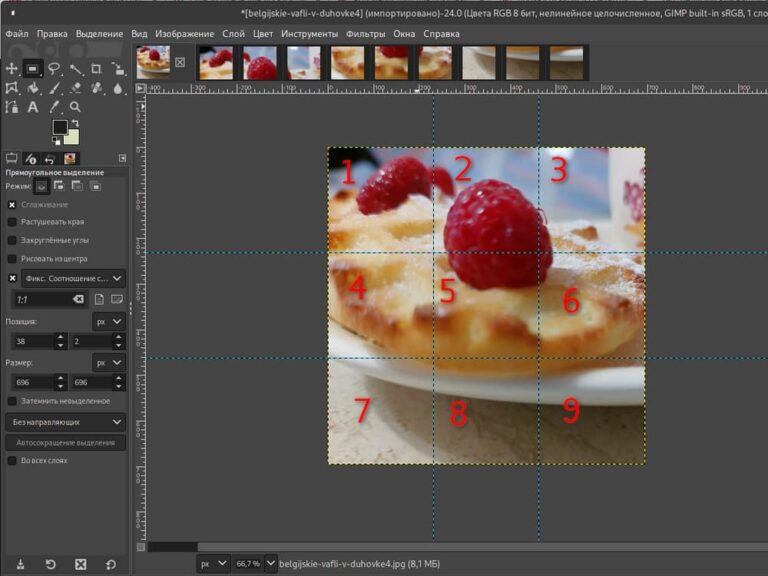Viewport: 768px width, 576px height.
Task: Open the Tool Options tab
Action: tap(11, 158)
